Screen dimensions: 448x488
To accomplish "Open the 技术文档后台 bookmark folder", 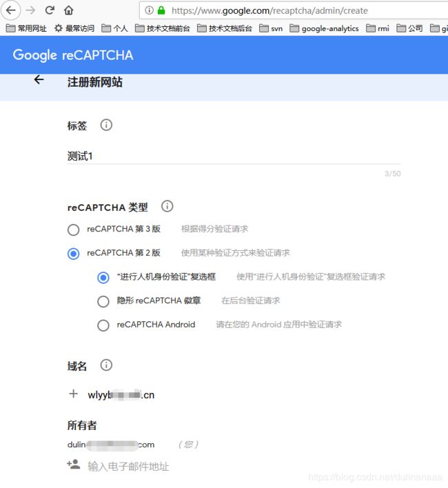I will coord(225,29).
